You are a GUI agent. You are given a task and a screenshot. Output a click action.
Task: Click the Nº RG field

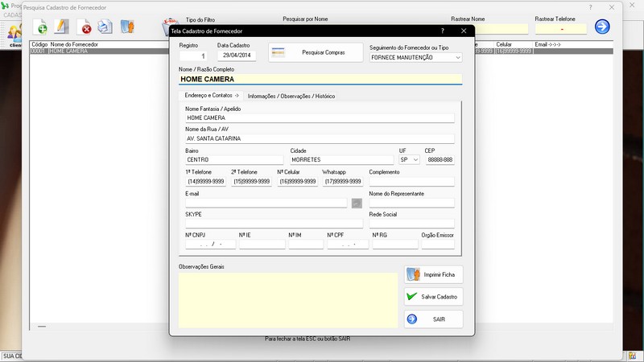395,245
